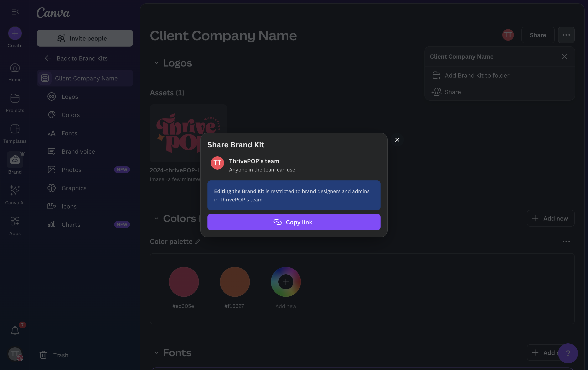Click Add new in the Colors section
Screen dimensions: 588x370
[551, 218]
